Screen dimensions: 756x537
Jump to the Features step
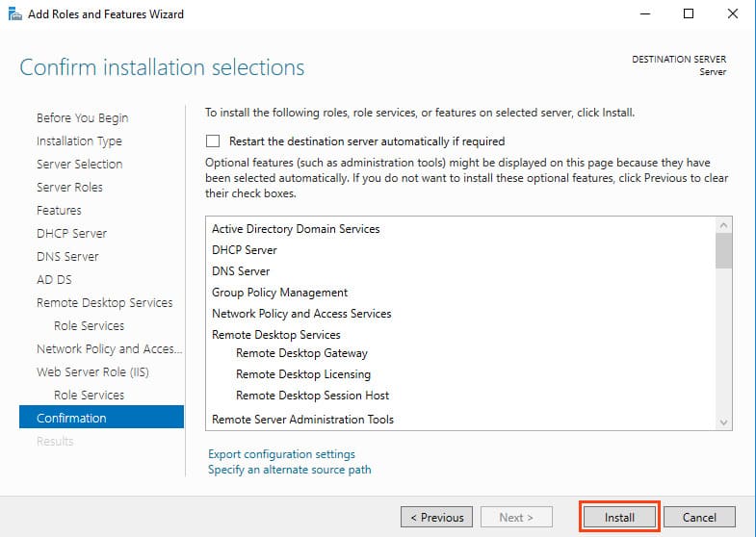click(59, 210)
